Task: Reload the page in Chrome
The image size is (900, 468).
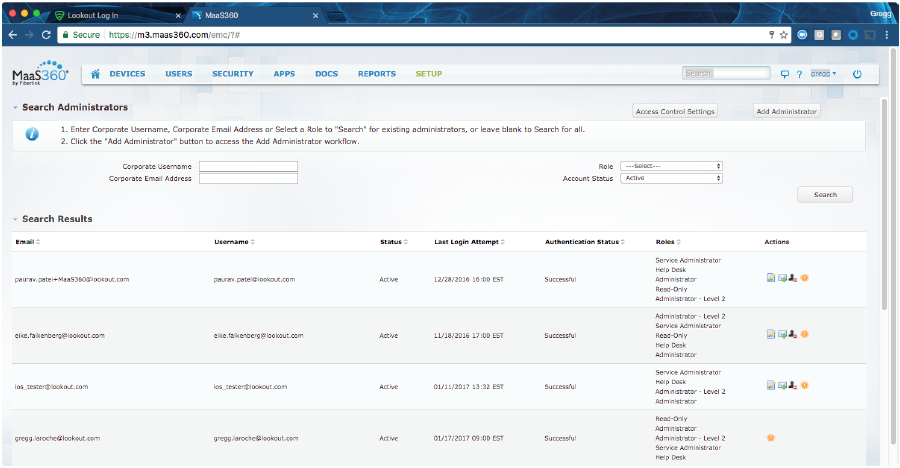Action: pyautogui.click(x=46, y=35)
